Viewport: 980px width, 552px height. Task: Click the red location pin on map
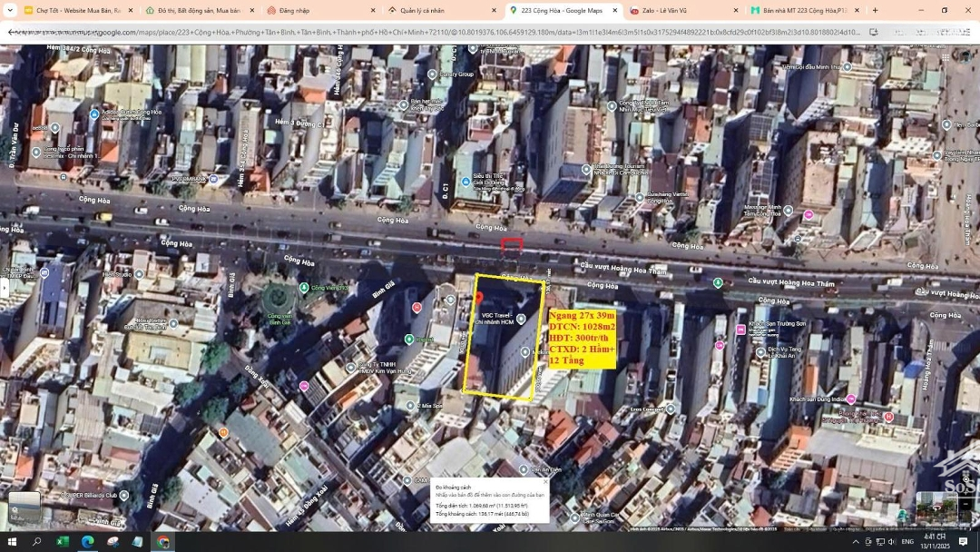[479, 298]
